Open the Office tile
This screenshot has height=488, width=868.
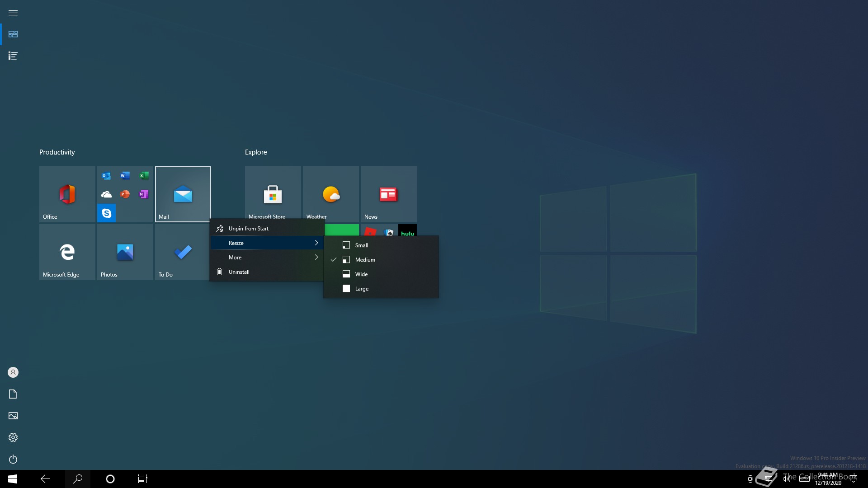tap(67, 194)
